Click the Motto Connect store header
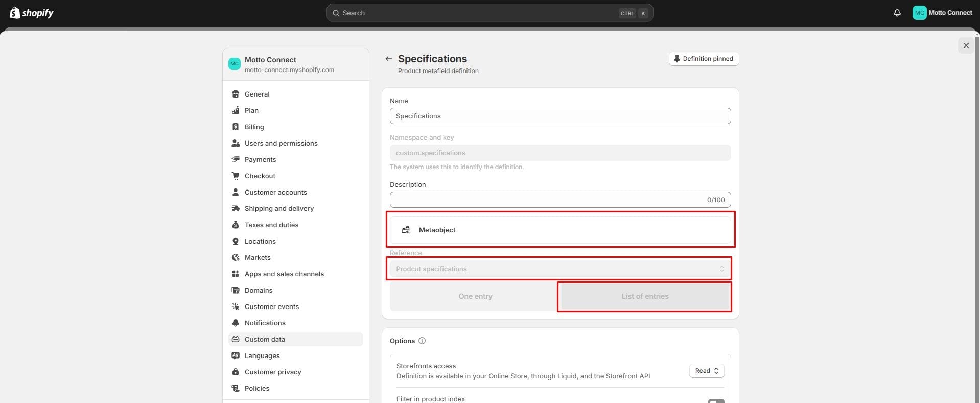This screenshot has height=403, width=980. coord(296,64)
